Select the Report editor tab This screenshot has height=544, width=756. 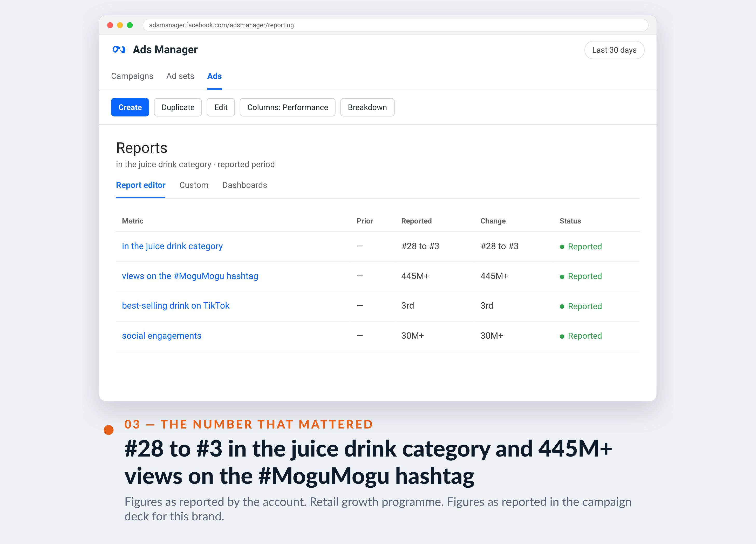coord(141,185)
